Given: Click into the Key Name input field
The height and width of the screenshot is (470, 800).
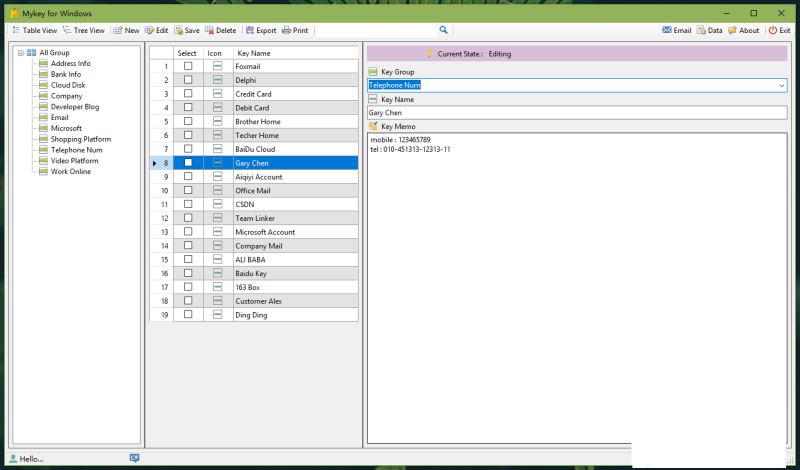Looking at the screenshot, I should click(x=576, y=113).
